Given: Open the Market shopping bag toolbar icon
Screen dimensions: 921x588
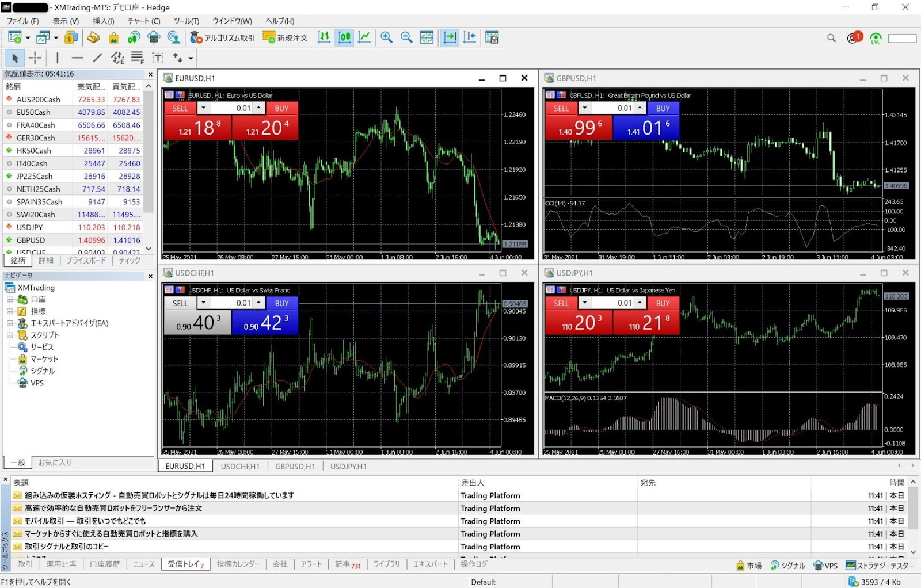Looking at the screenshot, I should (x=113, y=37).
